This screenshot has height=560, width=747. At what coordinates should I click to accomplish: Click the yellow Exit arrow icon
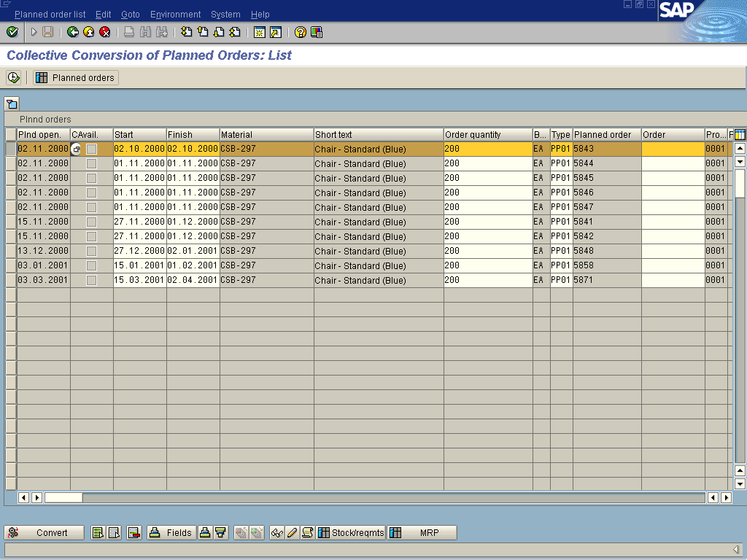[x=88, y=32]
